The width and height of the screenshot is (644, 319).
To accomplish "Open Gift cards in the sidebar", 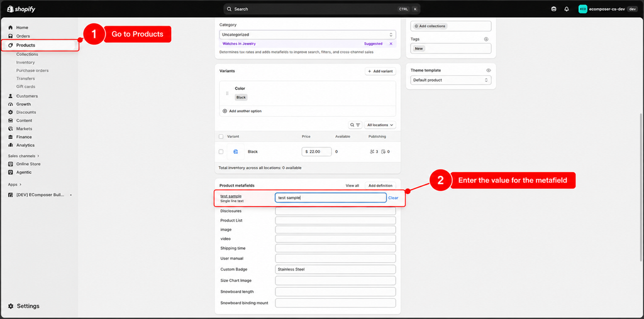I will tap(26, 87).
